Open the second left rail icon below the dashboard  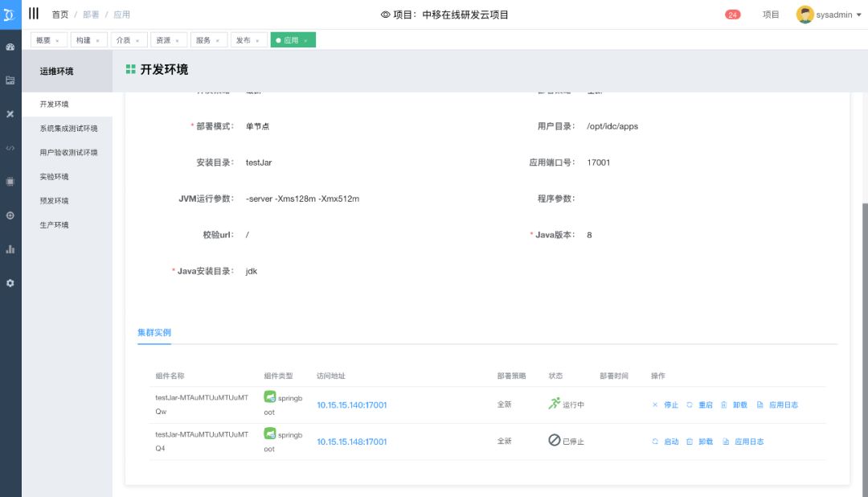pyautogui.click(x=10, y=80)
